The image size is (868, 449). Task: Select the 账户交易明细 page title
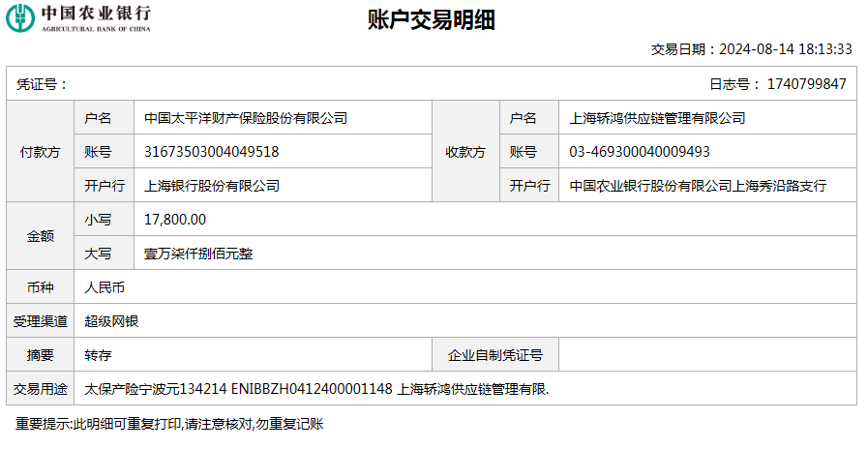(x=432, y=21)
